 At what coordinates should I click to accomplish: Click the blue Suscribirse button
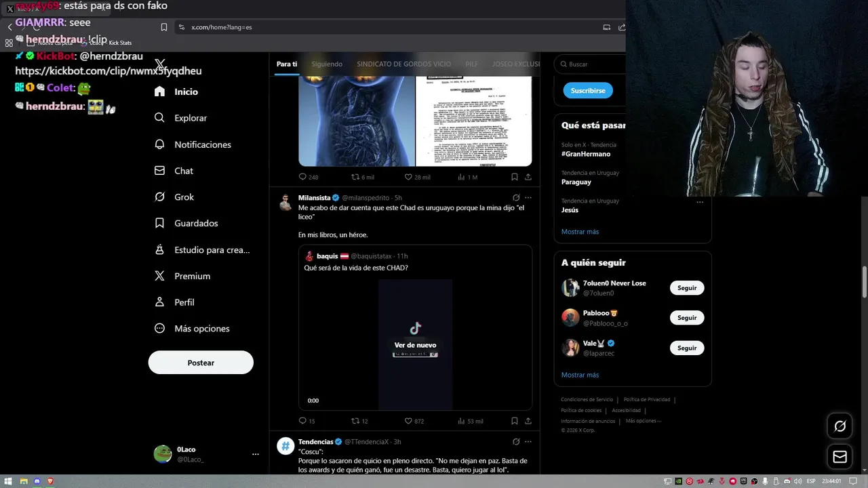coord(588,90)
